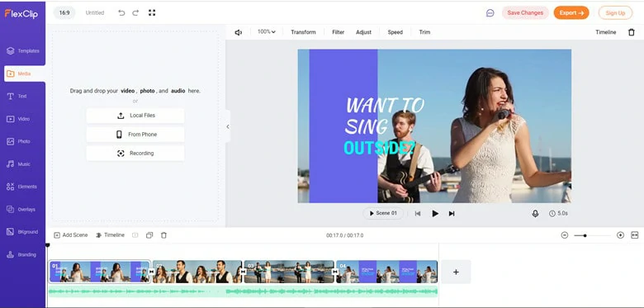
Task: Click the redo arrow icon
Action: 135,12
